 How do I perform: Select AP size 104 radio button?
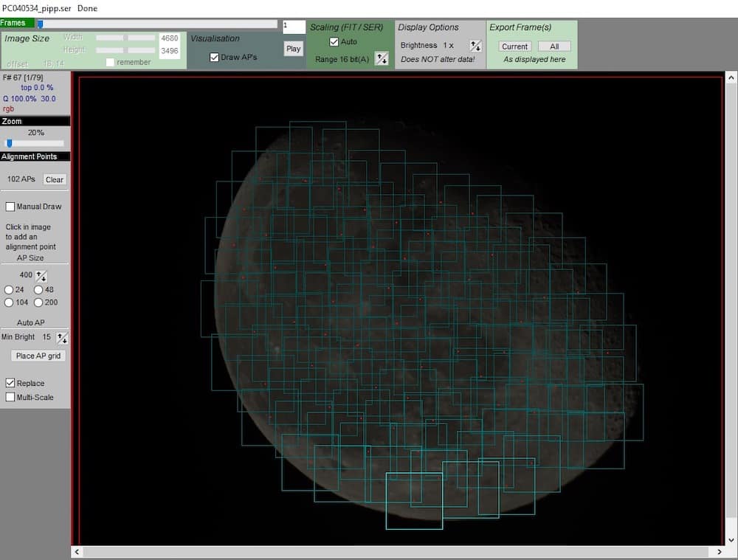[8, 303]
